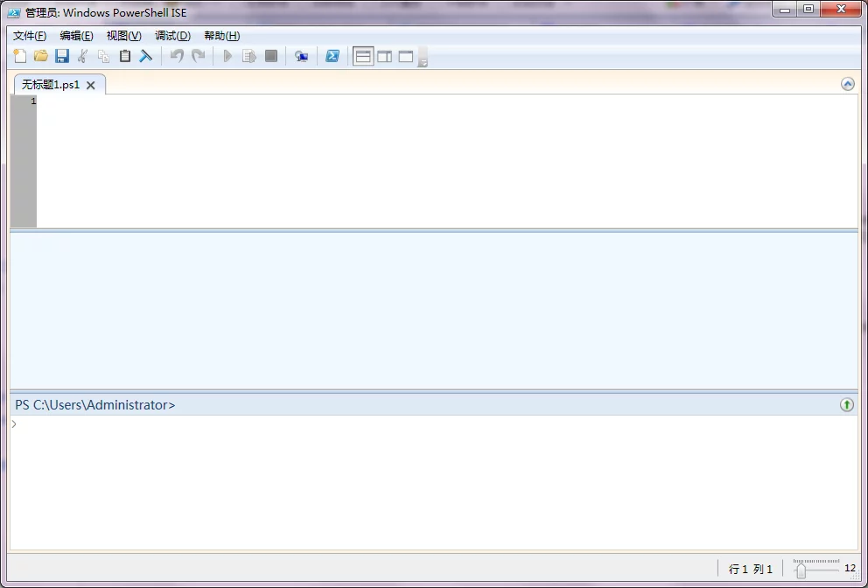Image resolution: width=868 pixels, height=588 pixels.
Task: Open the 编辑(E) menu
Action: 76,35
